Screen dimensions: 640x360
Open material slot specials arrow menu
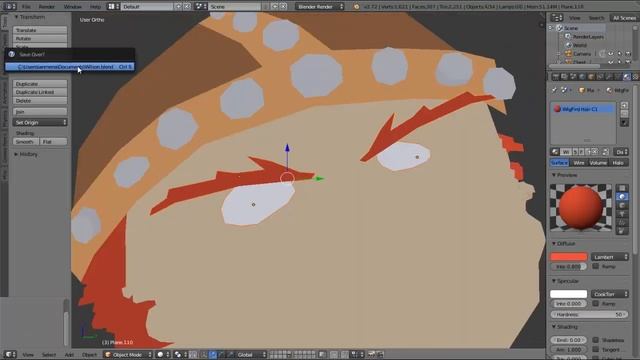[624, 122]
